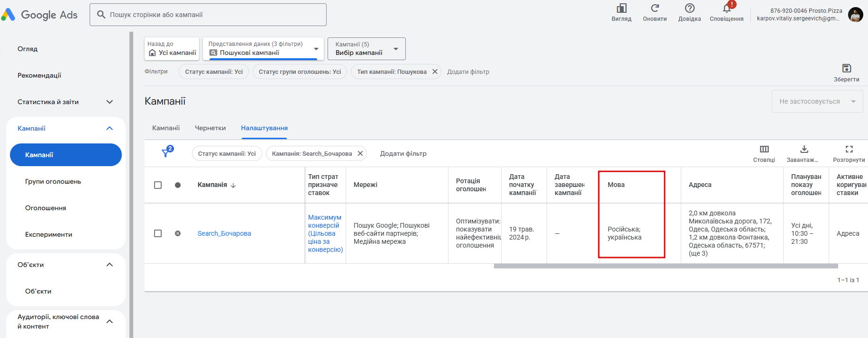Viewport: 868px width, 338px height.
Task: Open Групи оголошень in the sidebar
Action: (x=53, y=181)
